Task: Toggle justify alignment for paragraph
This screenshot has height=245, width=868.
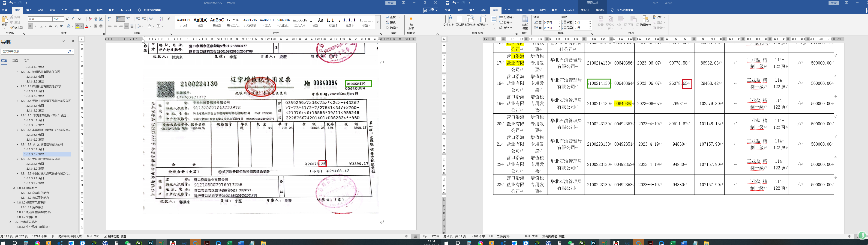Action: click(x=126, y=26)
